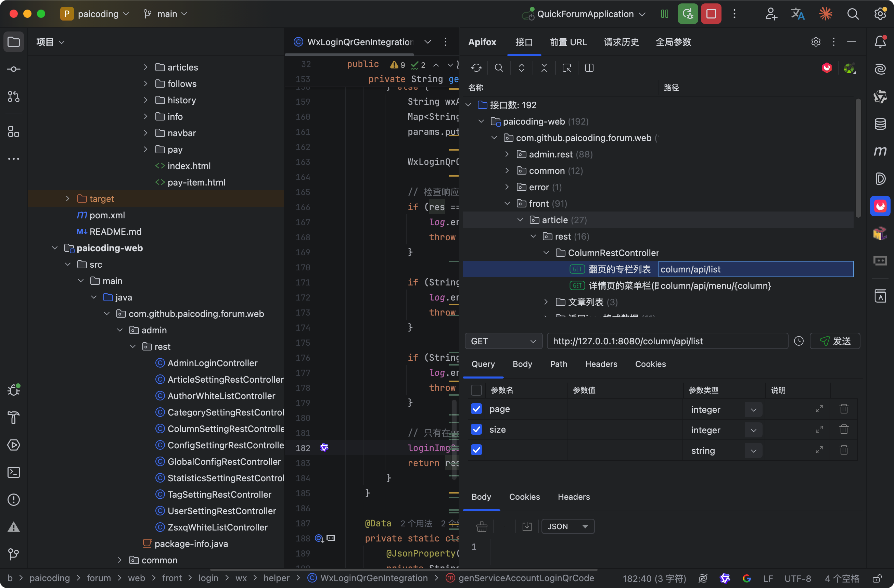Image resolution: width=894 pixels, height=588 pixels.
Task: Click the search icon in Apifox toolbar
Action: pos(498,68)
